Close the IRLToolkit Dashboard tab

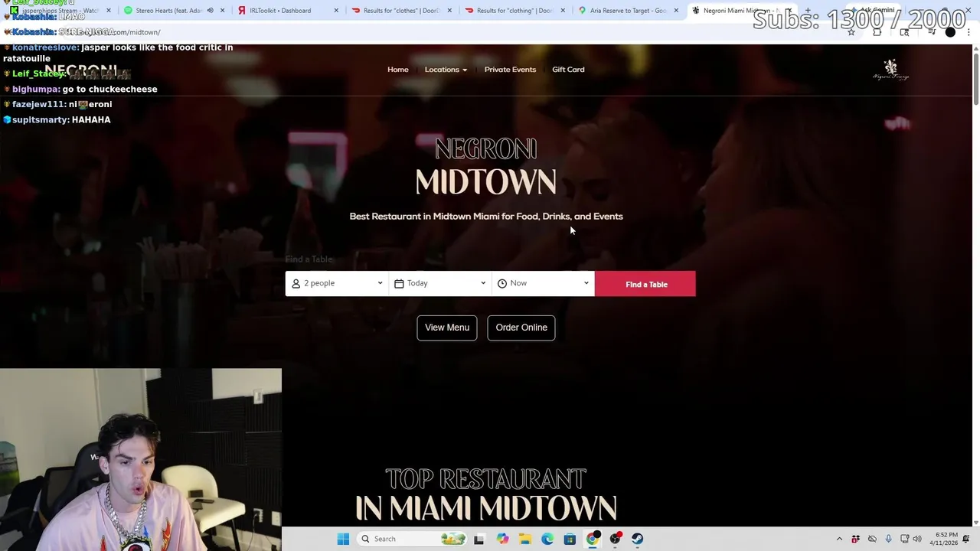[336, 11]
